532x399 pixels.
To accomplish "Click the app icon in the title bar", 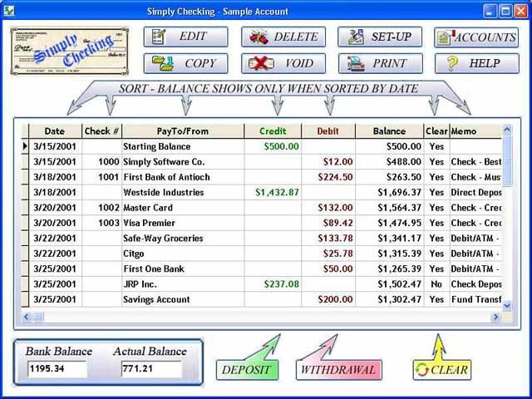I will coord(9,11).
